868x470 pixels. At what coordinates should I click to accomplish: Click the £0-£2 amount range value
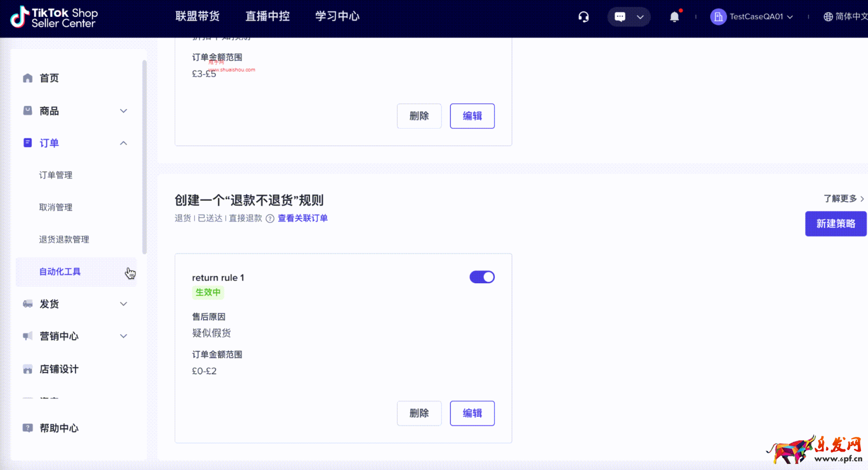click(x=204, y=371)
